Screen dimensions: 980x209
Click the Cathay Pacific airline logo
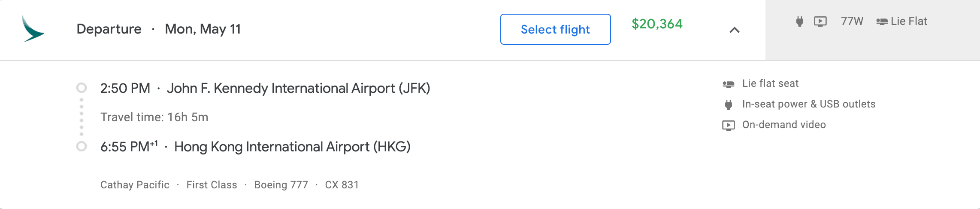tap(33, 29)
